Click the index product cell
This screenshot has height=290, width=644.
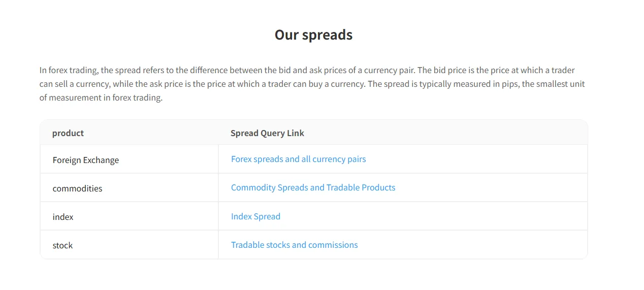click(x=129, y=216)
